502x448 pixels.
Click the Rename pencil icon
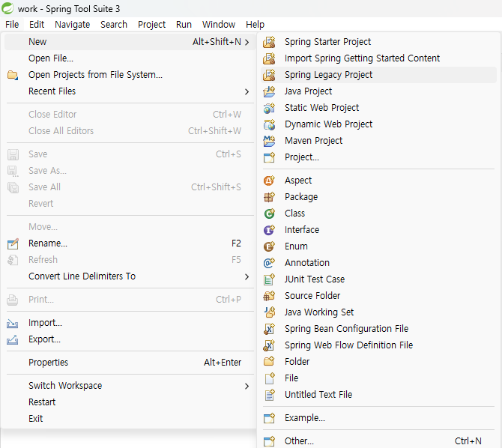coord(13,244)
